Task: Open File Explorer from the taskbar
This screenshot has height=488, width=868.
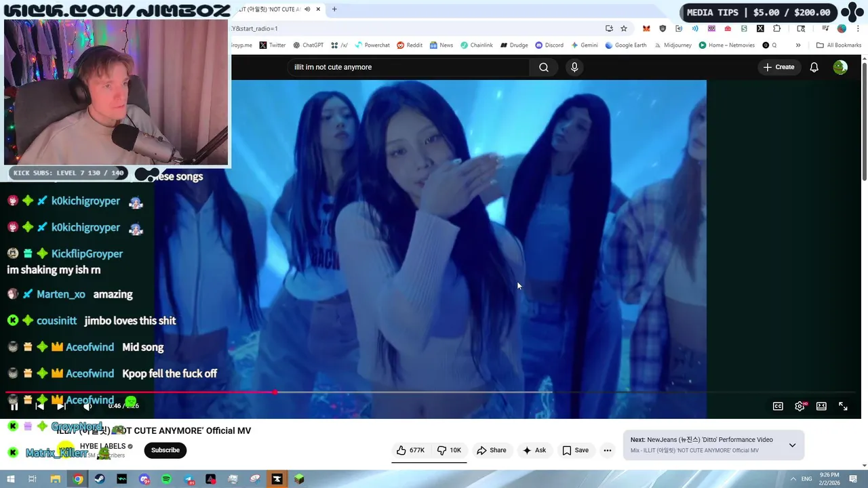Action: (56, 479)
